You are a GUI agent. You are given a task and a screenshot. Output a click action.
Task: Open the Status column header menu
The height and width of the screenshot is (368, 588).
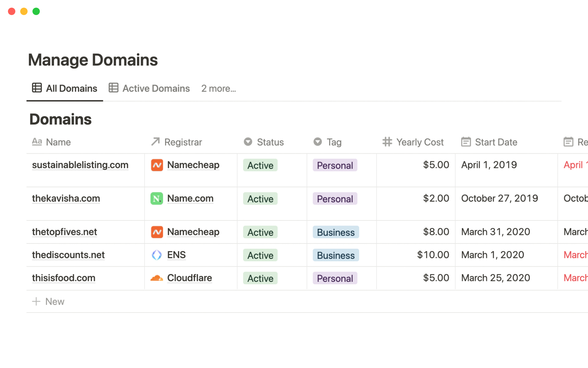click(x=264, y=142)
